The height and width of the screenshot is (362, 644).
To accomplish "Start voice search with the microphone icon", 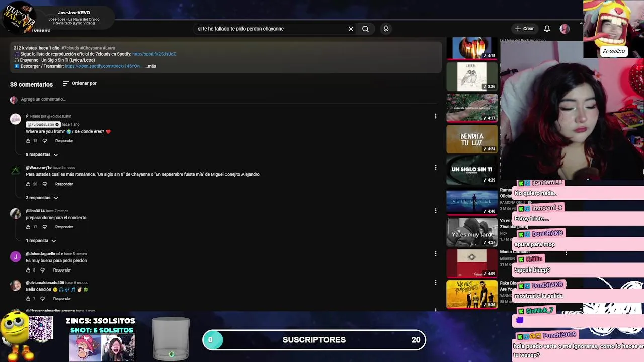I will [386, 29].
